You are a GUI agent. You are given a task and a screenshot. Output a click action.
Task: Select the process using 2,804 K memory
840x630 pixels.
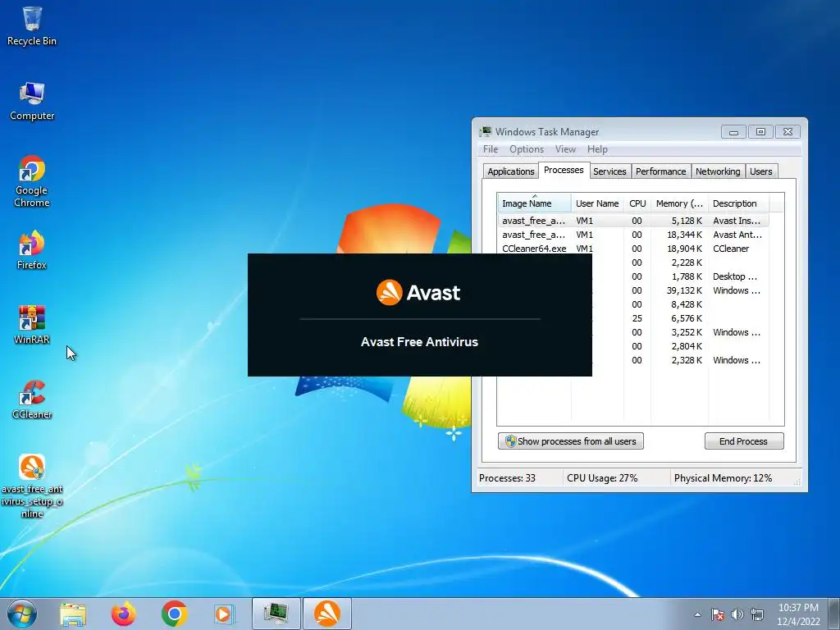pos(680,346)
